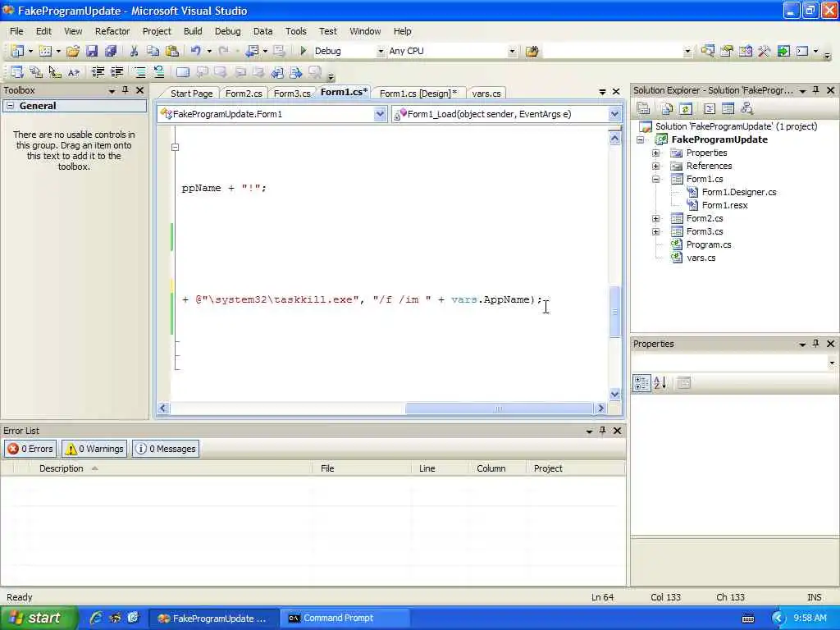This screenshot has width=840, height=630.
Task: Comment out selected lines icon
Action: click(139, 72)
